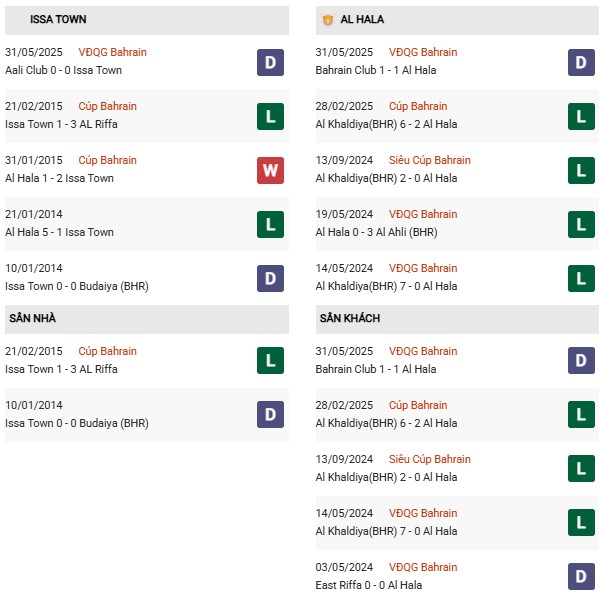Open Cúp Bahrain link dated 31/01/2015
This screenshot has width=600, height=597.
coord(108,160)
